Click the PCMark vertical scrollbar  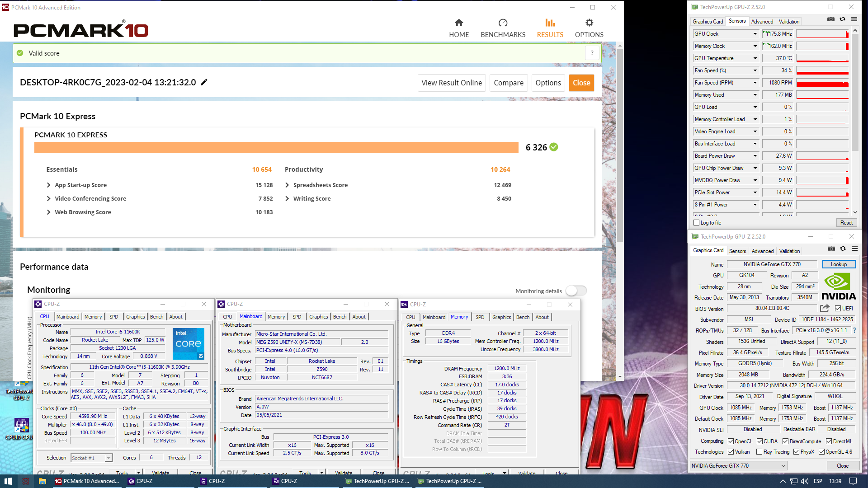click(620, 145)
